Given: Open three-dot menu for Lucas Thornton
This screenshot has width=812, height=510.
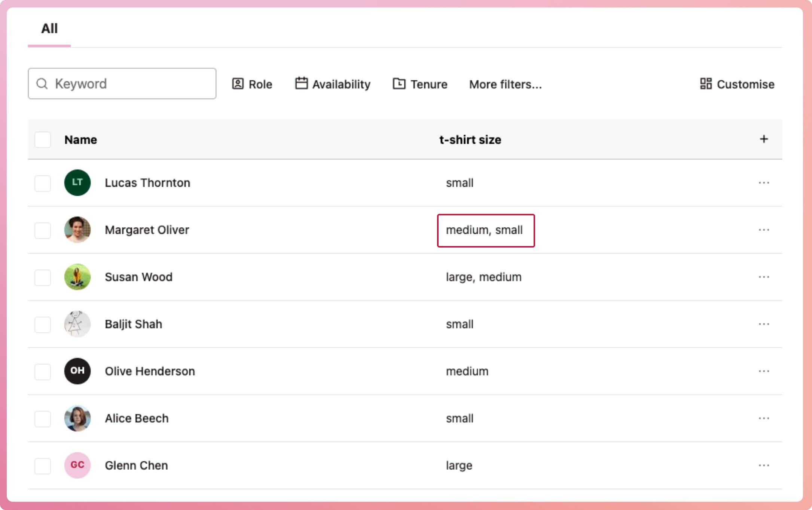Looking at the screenshot, I should click(764, 183).
